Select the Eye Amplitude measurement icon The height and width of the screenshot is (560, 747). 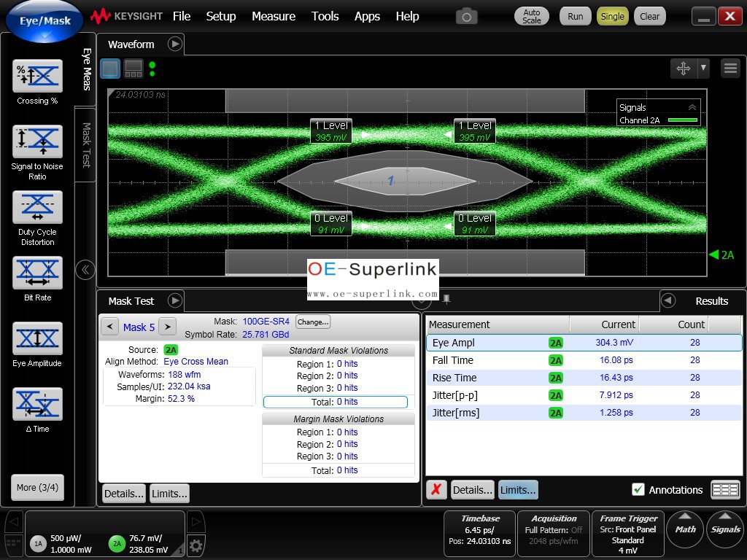(38, 338)
